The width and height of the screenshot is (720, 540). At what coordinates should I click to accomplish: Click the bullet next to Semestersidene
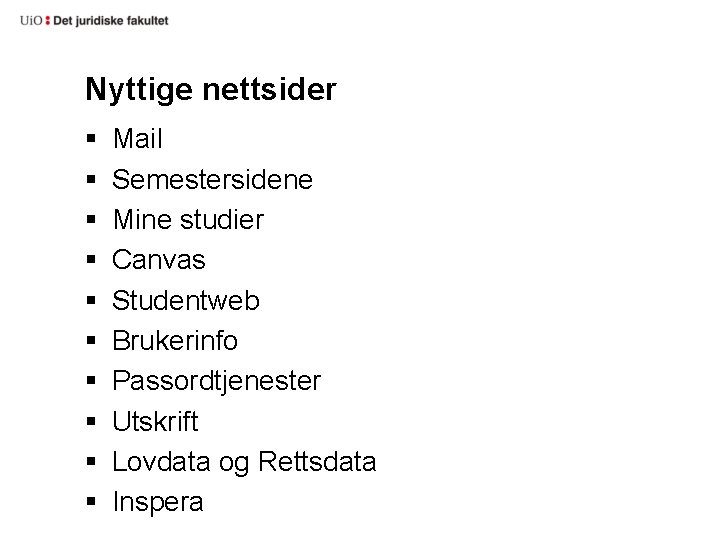[x=91, y=180]
